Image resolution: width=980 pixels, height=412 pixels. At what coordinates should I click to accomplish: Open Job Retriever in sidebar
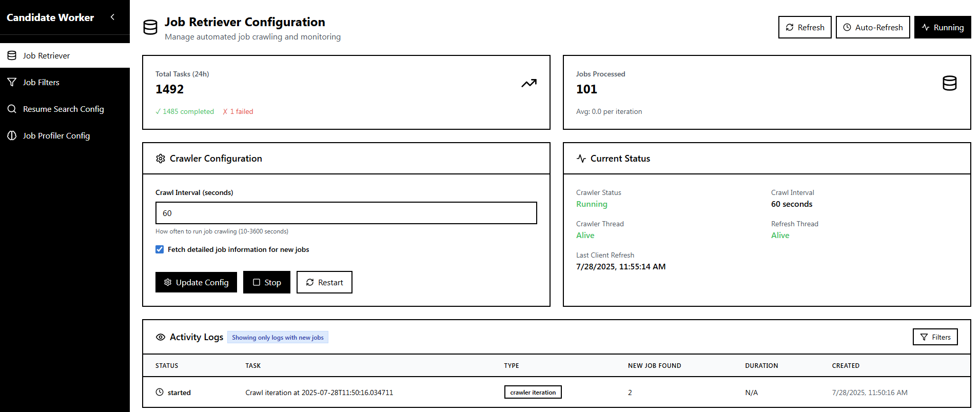46,55
